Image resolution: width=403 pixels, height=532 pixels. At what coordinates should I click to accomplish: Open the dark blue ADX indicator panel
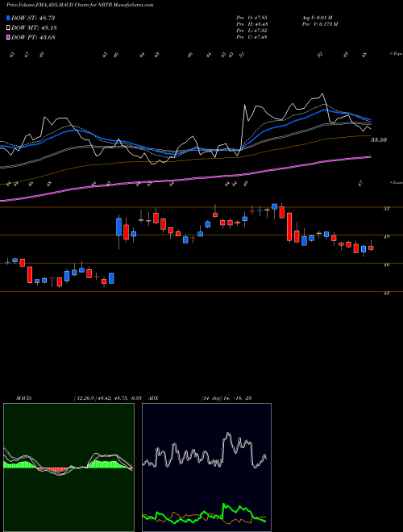coord(206,468)
